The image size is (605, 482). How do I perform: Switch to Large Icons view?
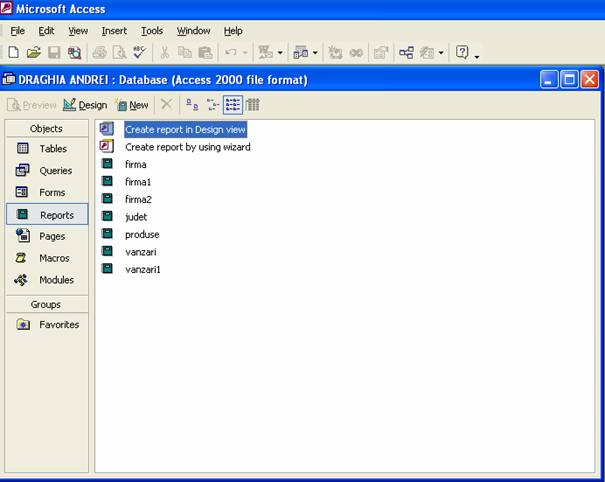click(x=191, y=104)
